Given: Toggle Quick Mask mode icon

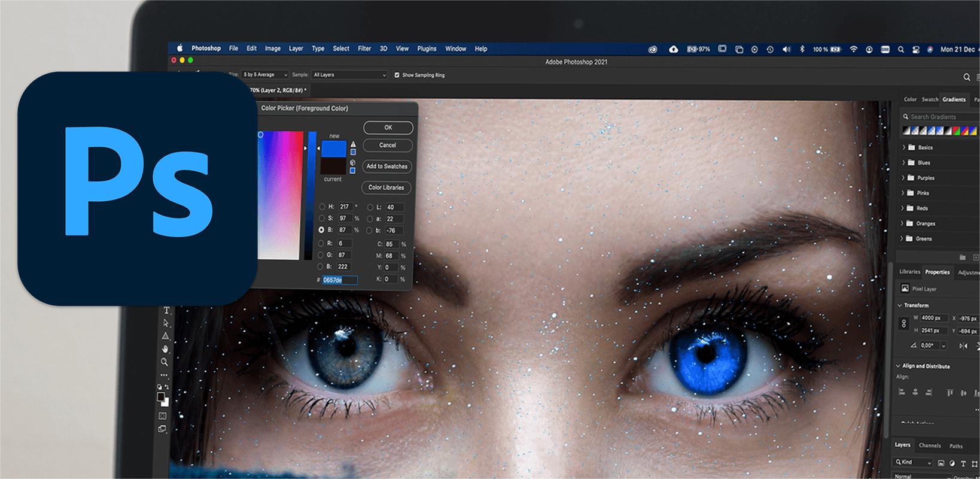Looking at the screenshot, I should pos(163,416).
